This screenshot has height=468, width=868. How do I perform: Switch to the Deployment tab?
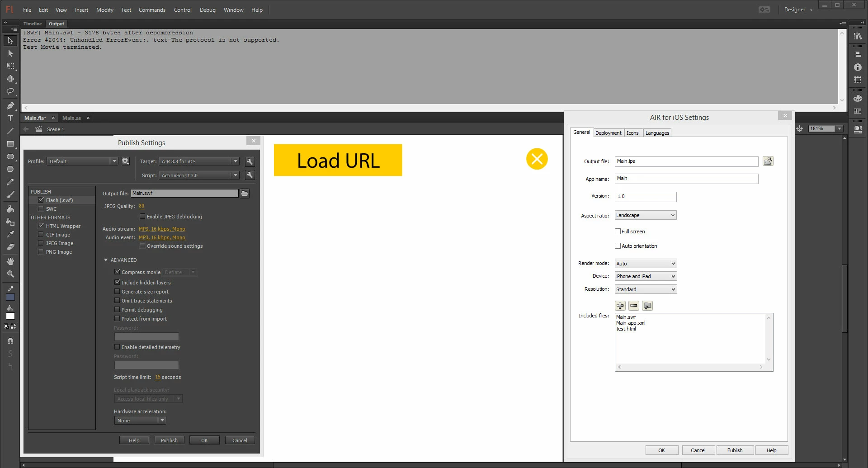click(608, 133)
